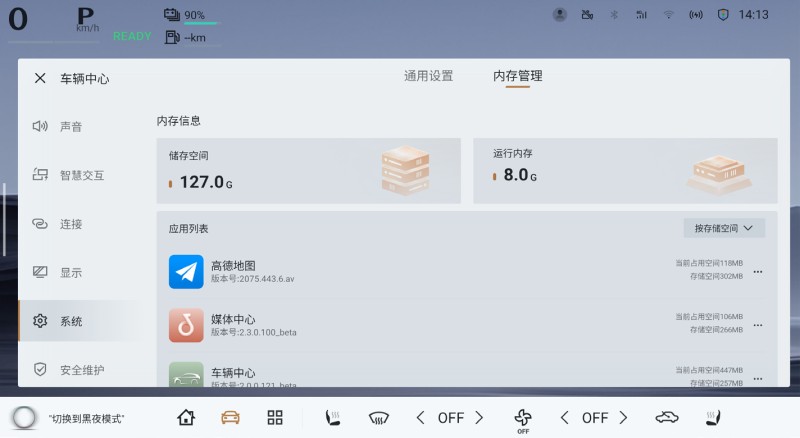
Task: Tap the cellular signal icon
Action: pos(641,15)
